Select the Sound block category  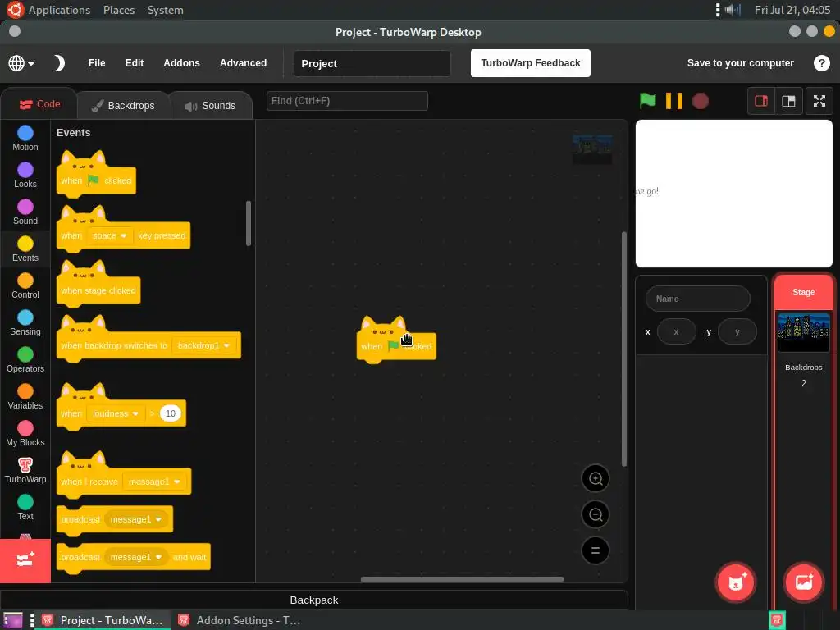[x=25, y=212]
